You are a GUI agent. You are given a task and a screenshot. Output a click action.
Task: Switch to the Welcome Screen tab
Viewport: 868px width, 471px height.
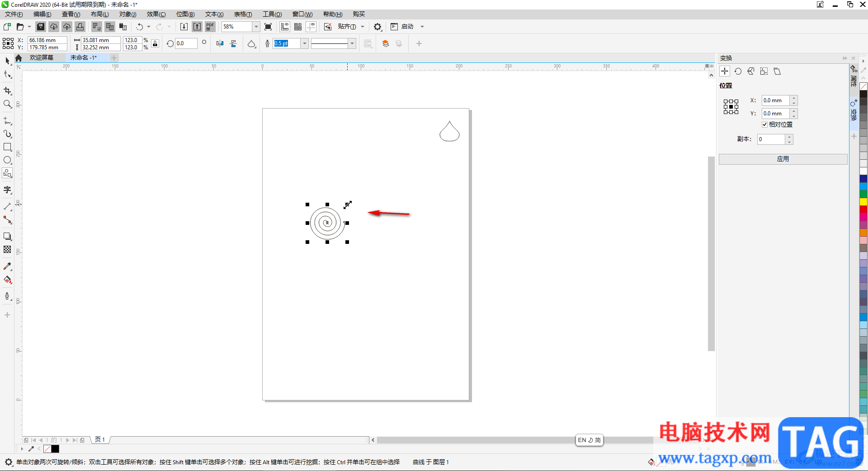click(42, 57)
